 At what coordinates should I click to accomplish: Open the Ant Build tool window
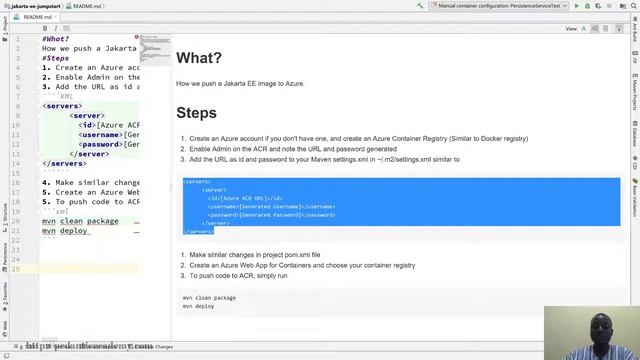pyautogui.click(x=635, y=29)
